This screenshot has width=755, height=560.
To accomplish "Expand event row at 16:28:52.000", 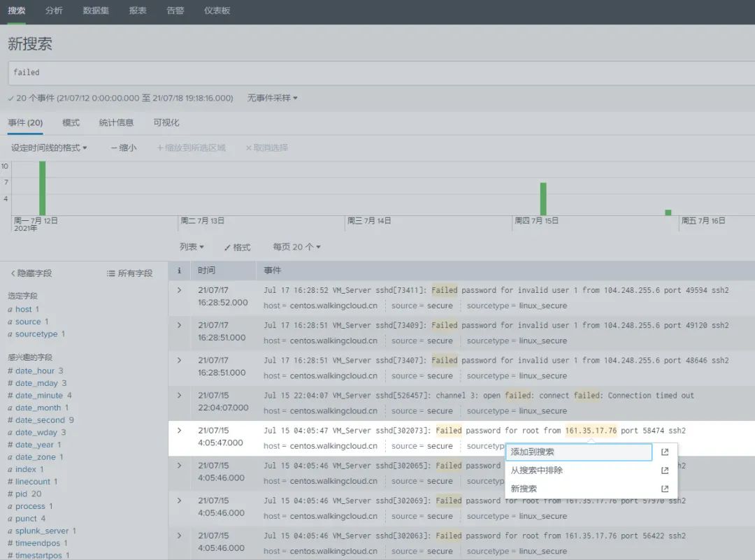I will point(179,290).
